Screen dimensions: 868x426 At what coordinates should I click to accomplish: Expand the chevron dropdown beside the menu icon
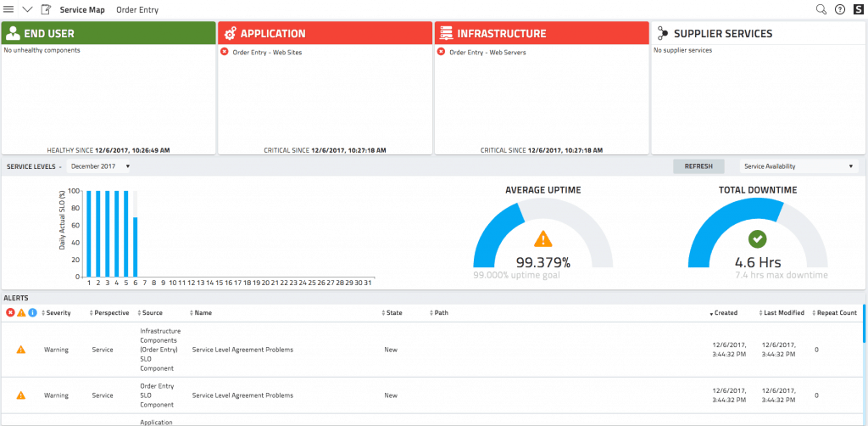27,9
